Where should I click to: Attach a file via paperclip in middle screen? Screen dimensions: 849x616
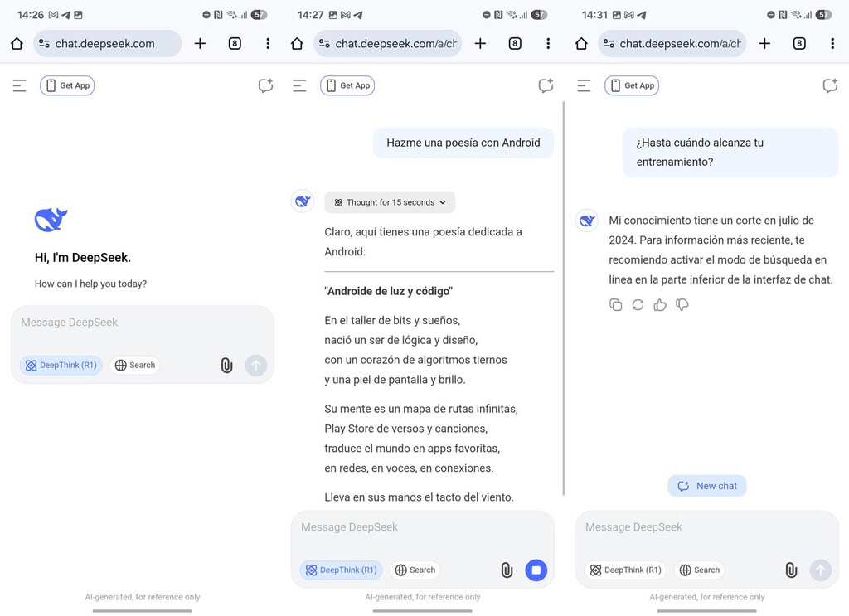(x=507, y=570)
